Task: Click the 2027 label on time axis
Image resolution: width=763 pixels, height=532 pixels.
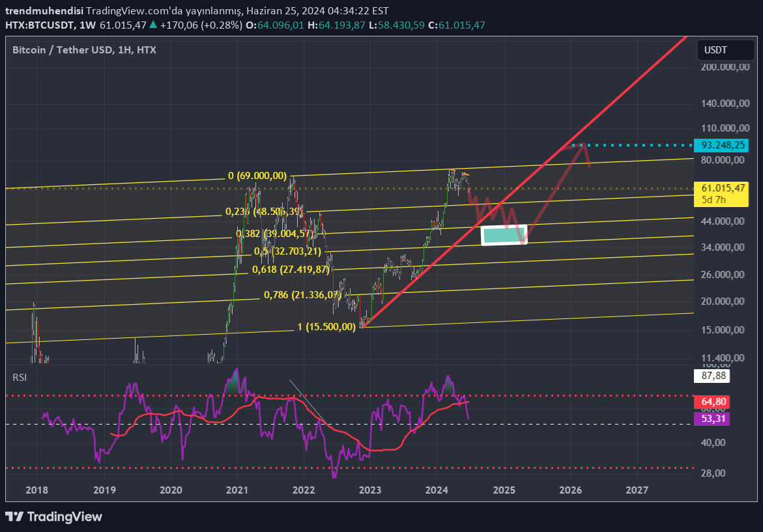Action: [637, 490]
